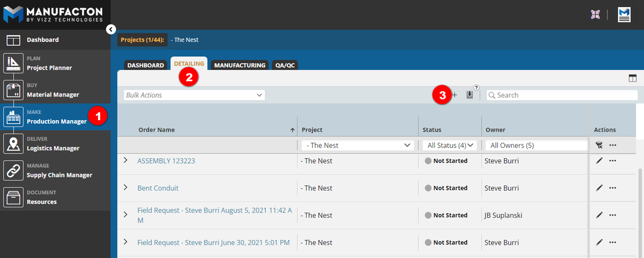This screenshot has height=258, width=644.
Task: Open the Logistics Manager sidebar icon
Action: 14,144
